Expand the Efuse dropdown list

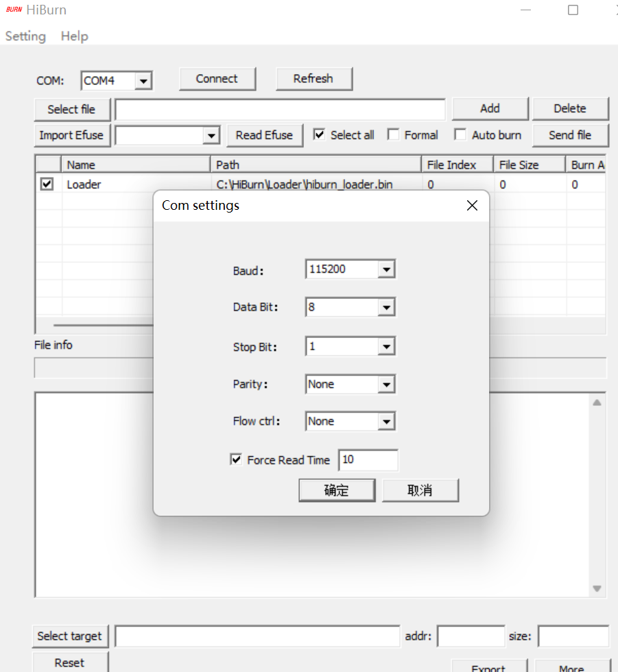click(211, 136)
